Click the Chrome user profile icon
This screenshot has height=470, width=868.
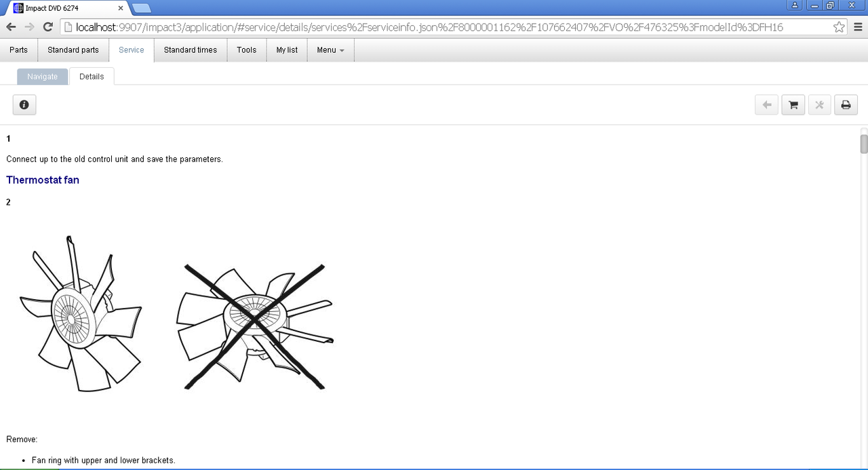[795, 5]
